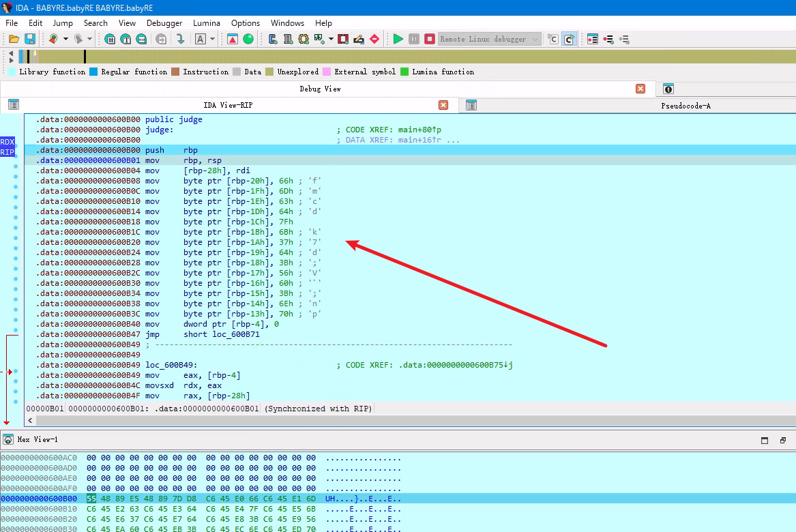Click the open file folder icon

[x=14, y=39]
